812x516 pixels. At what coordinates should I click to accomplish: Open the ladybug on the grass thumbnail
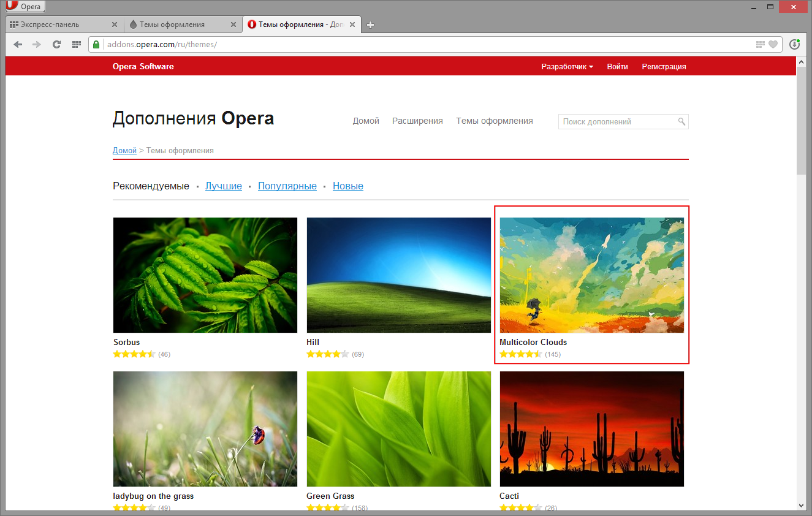205,429
